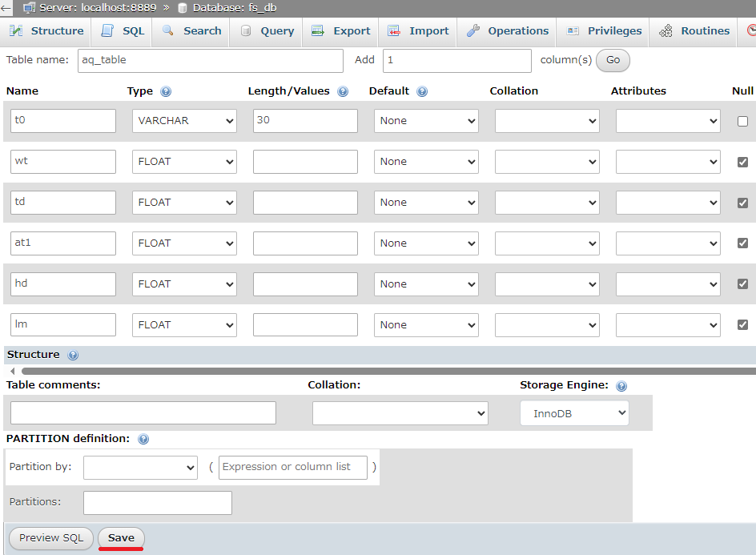Open help icon next to Length/Values header

pos(343,91)
